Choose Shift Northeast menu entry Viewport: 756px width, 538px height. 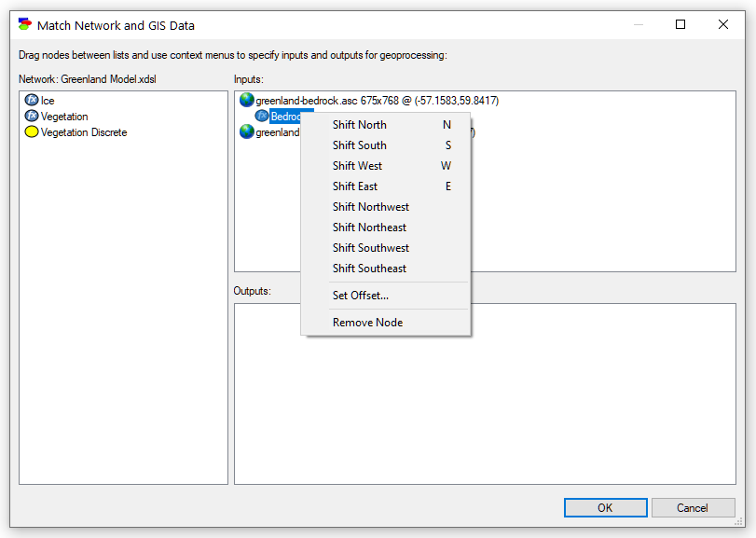point(386,228)
